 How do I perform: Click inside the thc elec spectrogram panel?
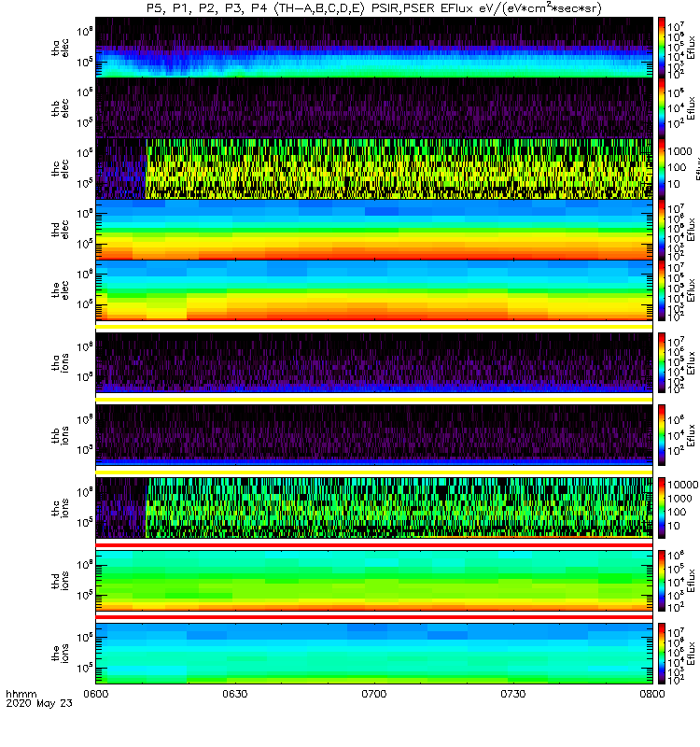[x=374, y=168]
